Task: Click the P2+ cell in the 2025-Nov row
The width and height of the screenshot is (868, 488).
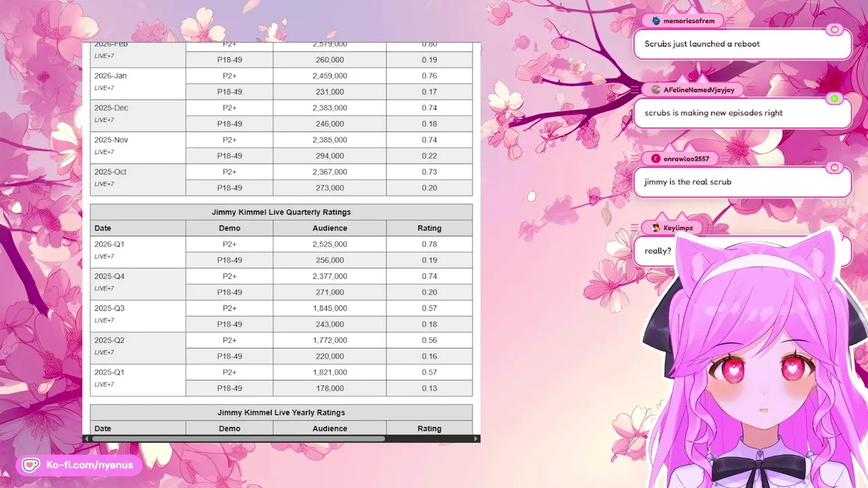Action: coord(229,140)
